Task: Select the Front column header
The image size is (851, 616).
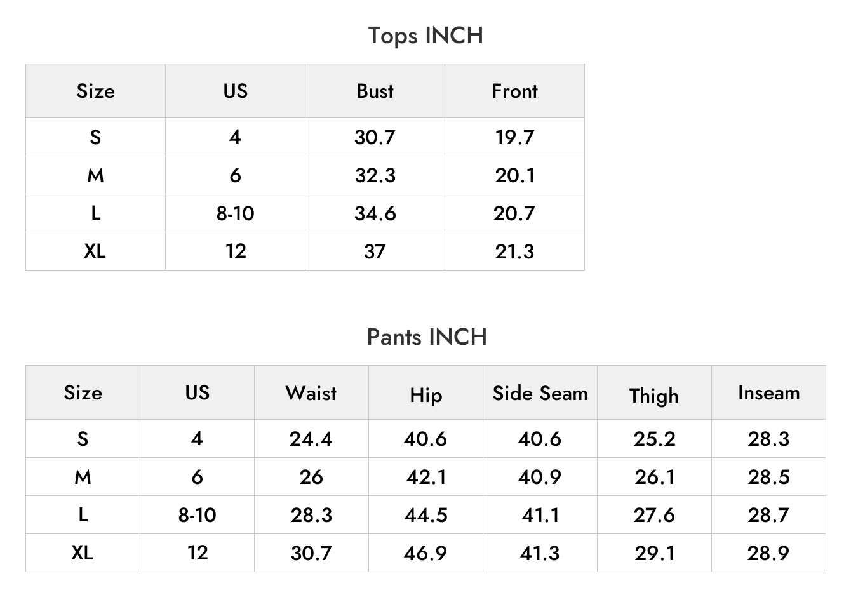Action: pyautogui.click(x=514, y=91)
